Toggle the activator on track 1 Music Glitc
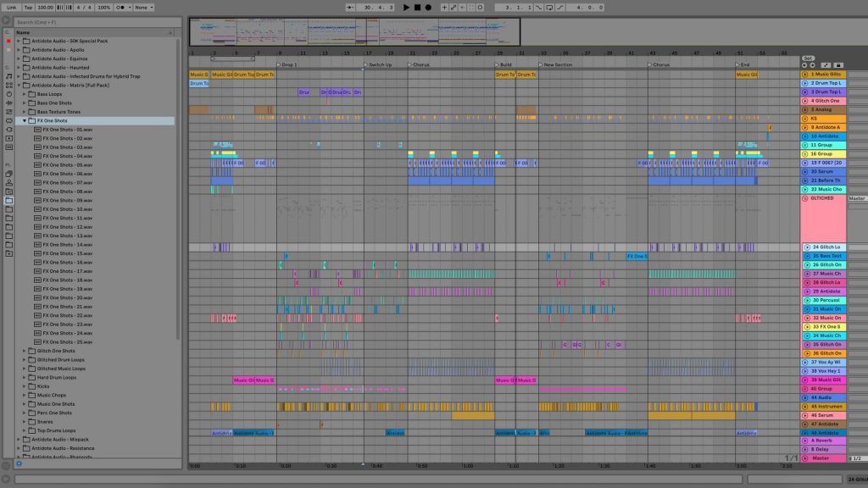Image resolution: width=868 pixels, height=488 pixels. [x=806, y=75]
